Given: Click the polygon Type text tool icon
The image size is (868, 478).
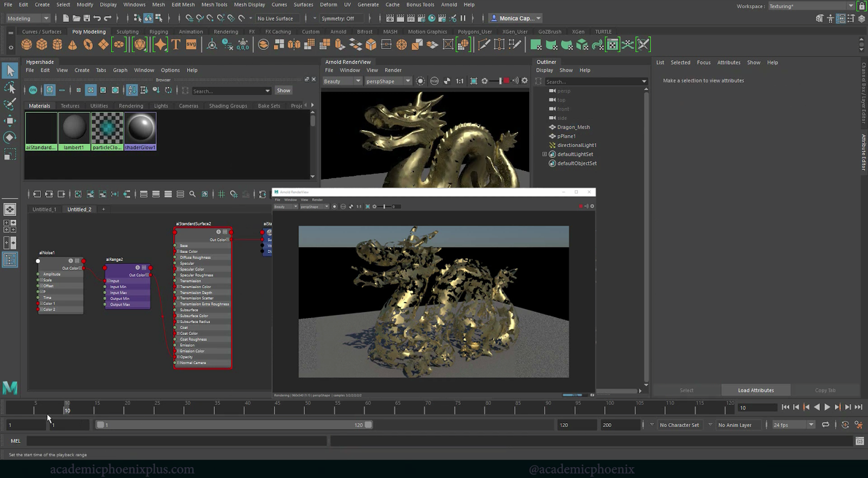Looking at the screenshot, I should click(176, 44).
